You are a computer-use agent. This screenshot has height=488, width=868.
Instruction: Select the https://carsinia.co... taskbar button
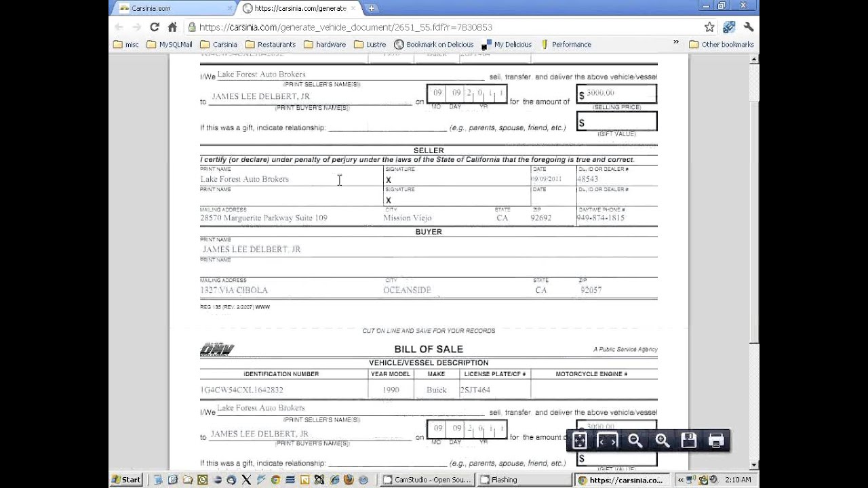click(622, 479)
